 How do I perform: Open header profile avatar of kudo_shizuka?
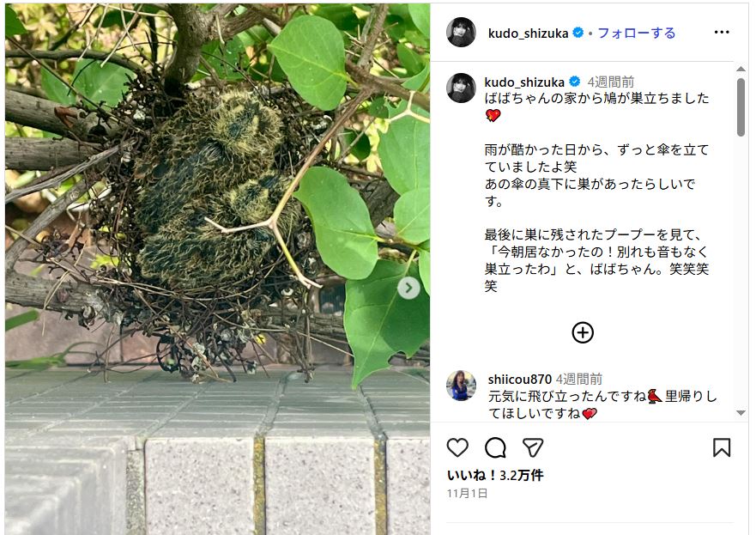point(462,33)
